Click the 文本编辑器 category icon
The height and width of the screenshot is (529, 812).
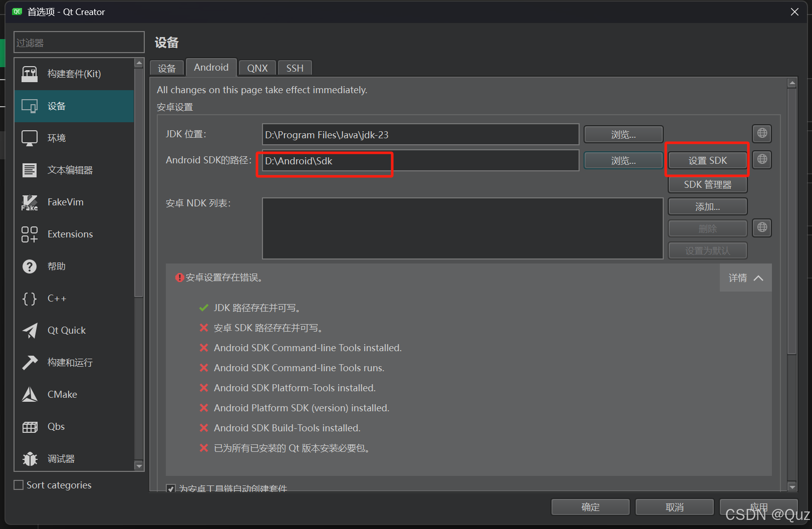(x=30, y=170)
